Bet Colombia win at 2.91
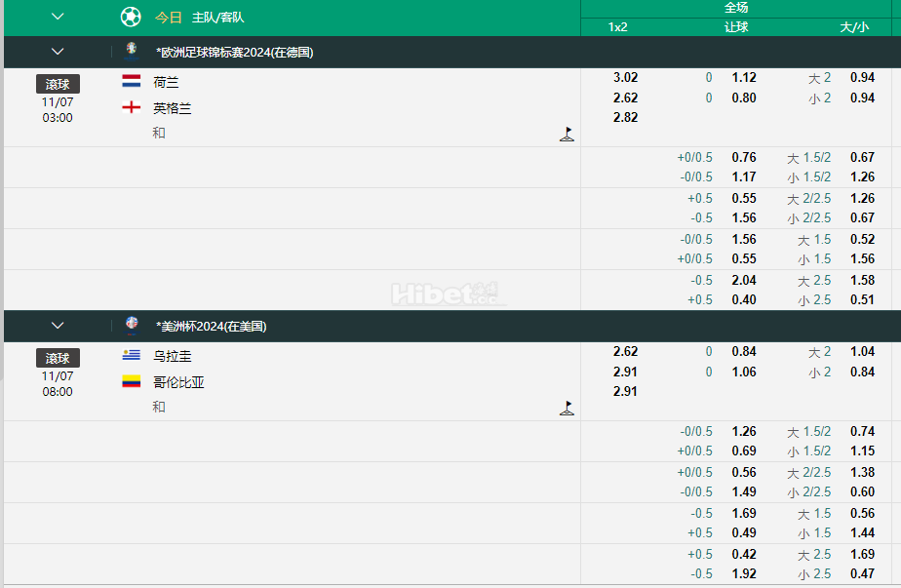 click(x=625, y=372)
